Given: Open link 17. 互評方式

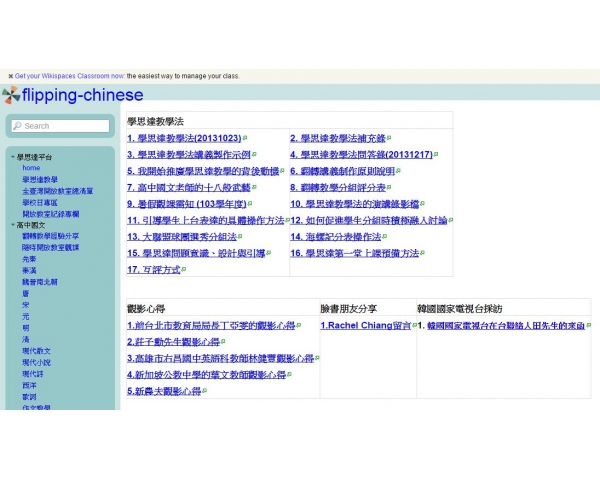Looking at the screenshot, I should (x=154, y=270).
